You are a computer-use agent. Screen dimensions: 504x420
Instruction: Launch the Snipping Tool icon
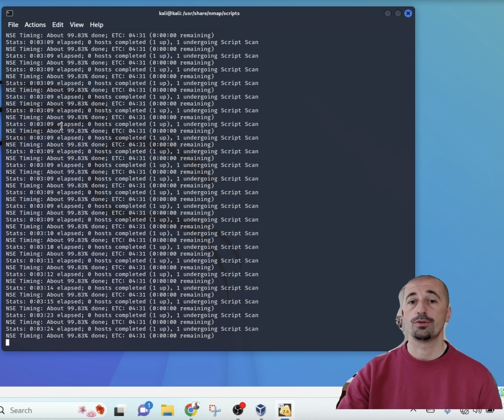[214, 410]
